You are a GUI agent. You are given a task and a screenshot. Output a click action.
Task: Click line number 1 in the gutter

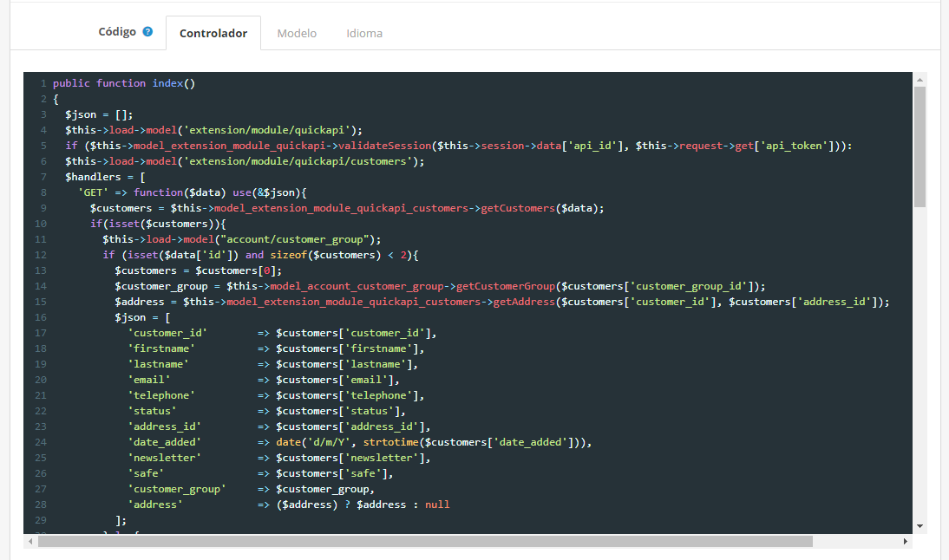pyautogui.click(x=43, y=82)
